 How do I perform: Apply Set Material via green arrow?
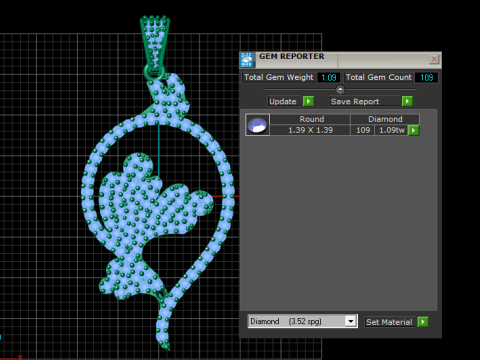(x=423, y=322)
